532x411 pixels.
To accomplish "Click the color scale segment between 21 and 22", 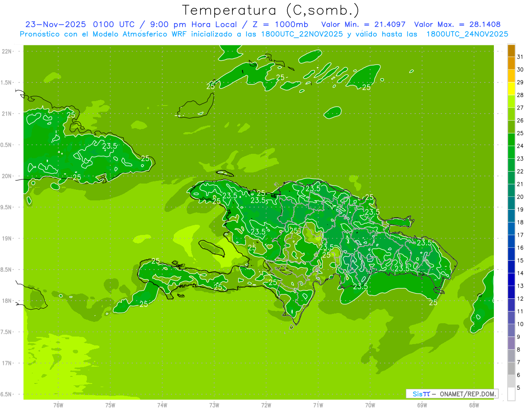I will pos(511,178).
